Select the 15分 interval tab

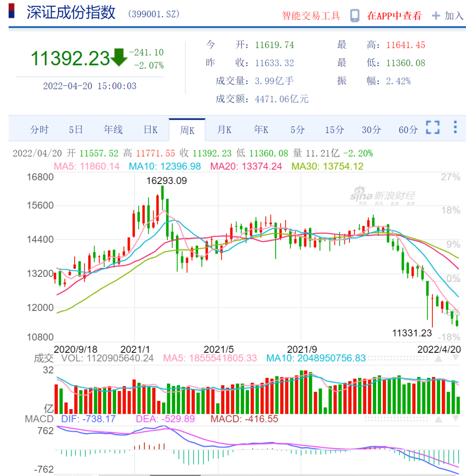coord(334,130)
